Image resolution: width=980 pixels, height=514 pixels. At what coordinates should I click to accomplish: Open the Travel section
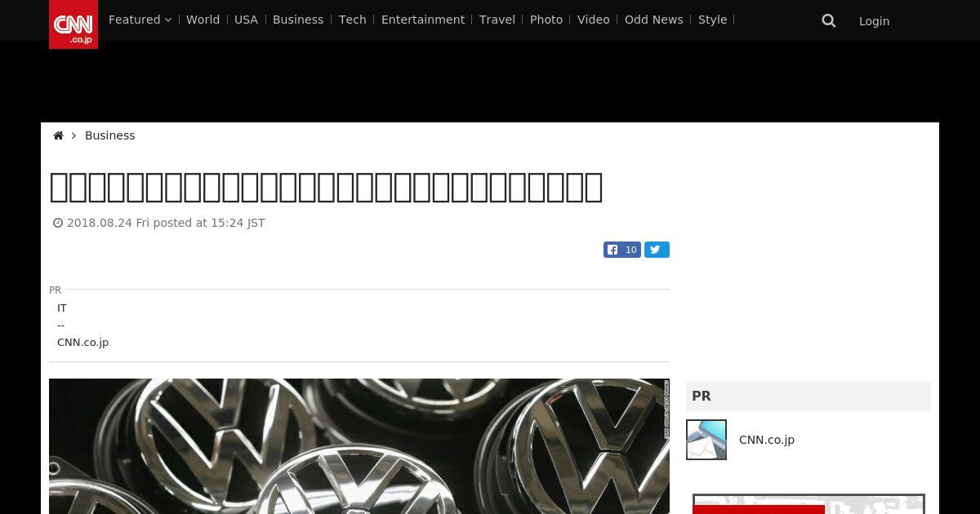(497, 20)
